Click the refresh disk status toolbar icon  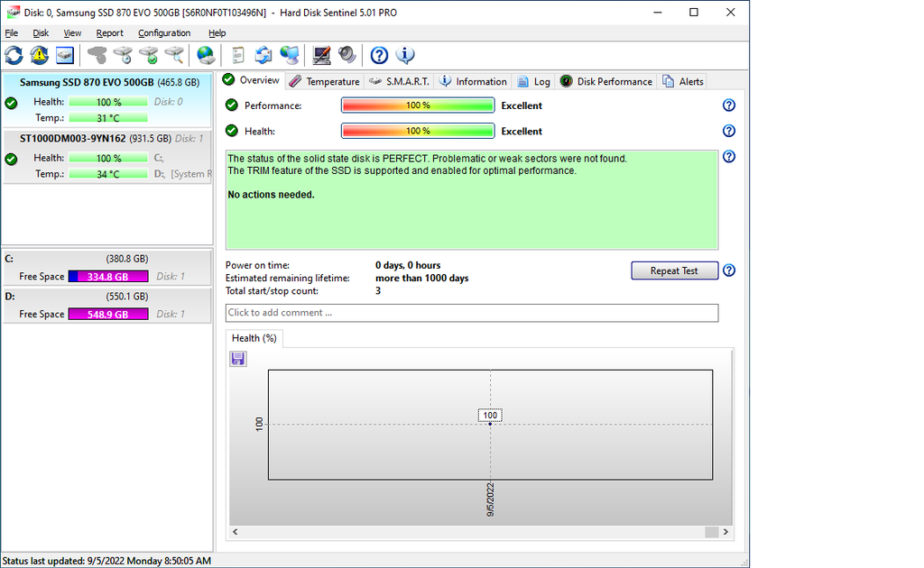pos(14,55)
